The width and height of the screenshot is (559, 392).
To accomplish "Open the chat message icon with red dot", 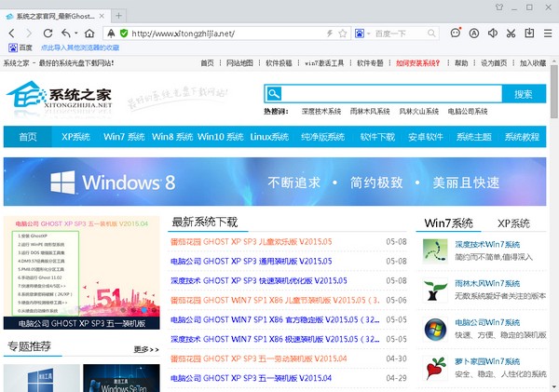I will pyautogui.click(x=456, y=34).
